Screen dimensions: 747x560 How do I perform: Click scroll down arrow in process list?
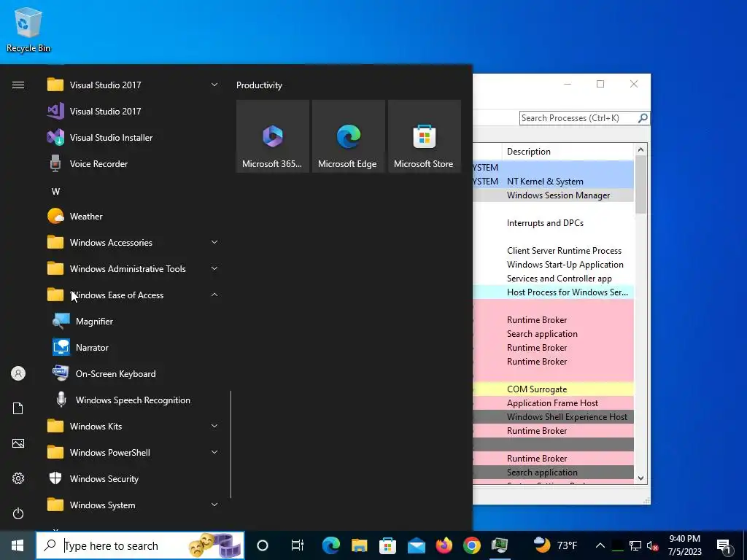pos(640,478)
